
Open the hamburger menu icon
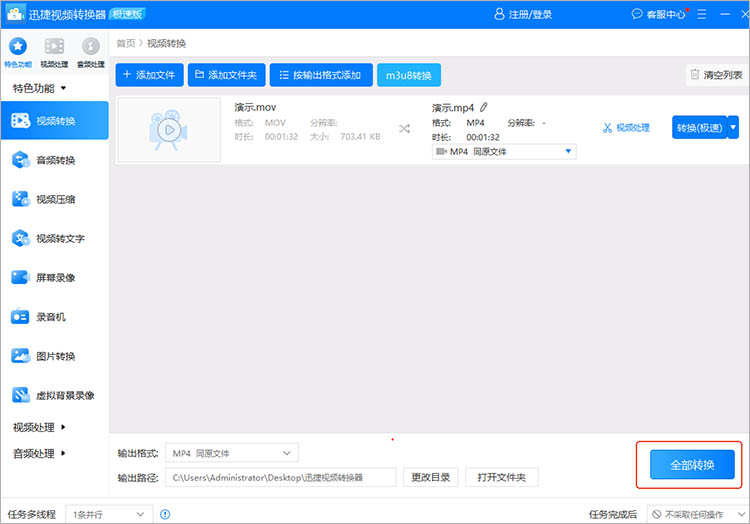point(702,14)
